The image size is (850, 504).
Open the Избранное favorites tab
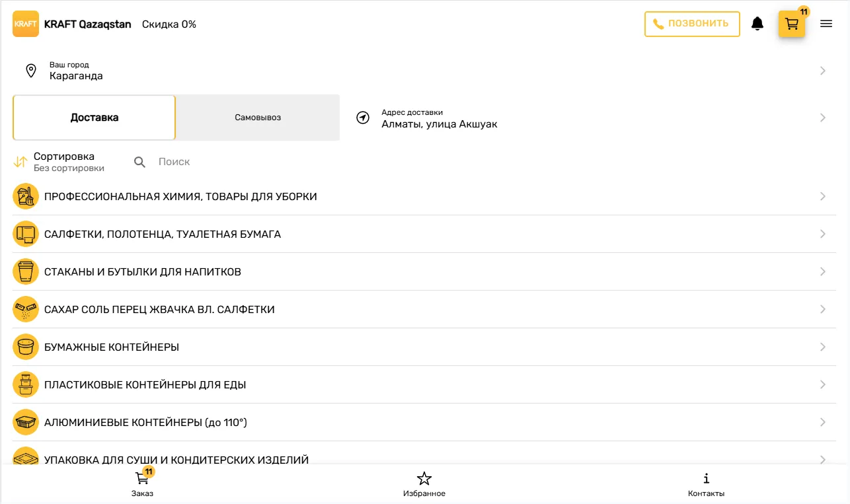pyautogui.click(x=424, y=484)
